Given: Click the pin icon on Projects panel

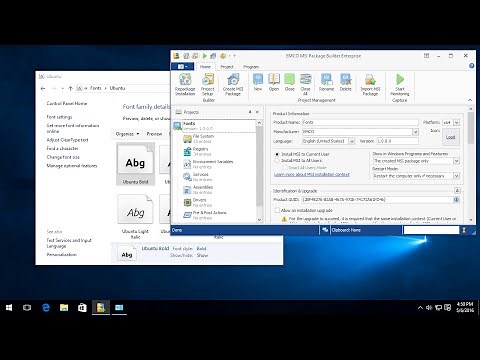Looking at the screenshot, I should [250, 112].
